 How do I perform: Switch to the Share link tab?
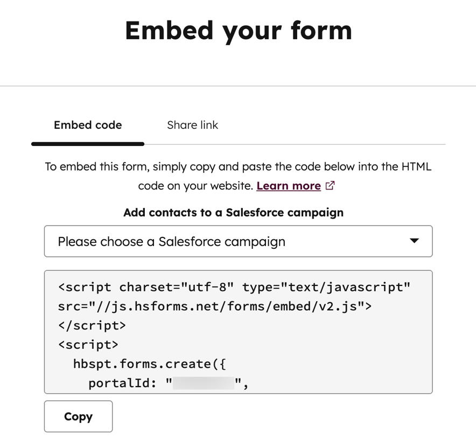(x=192, y=125)
